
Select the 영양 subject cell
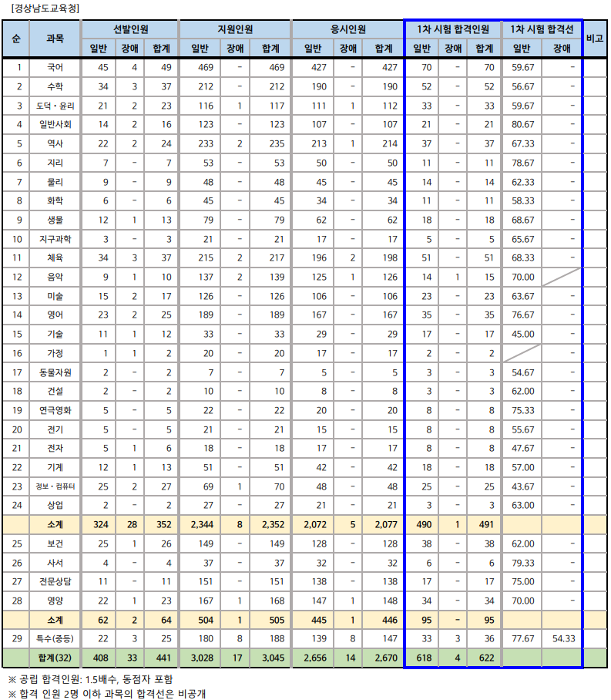click(x=55, y=601)
